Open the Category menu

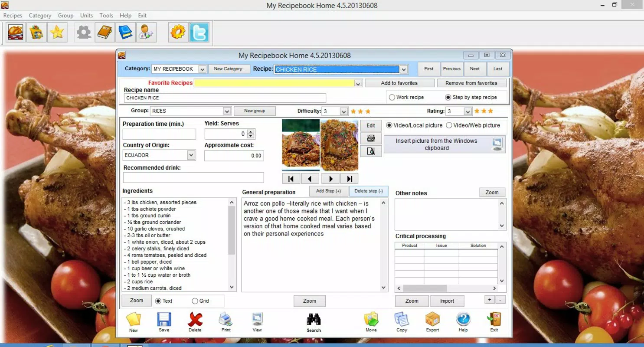pos(40,15)
